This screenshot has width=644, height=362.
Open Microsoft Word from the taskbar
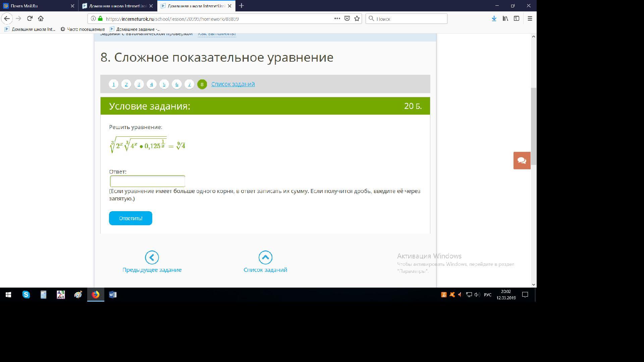pos(113,295)
